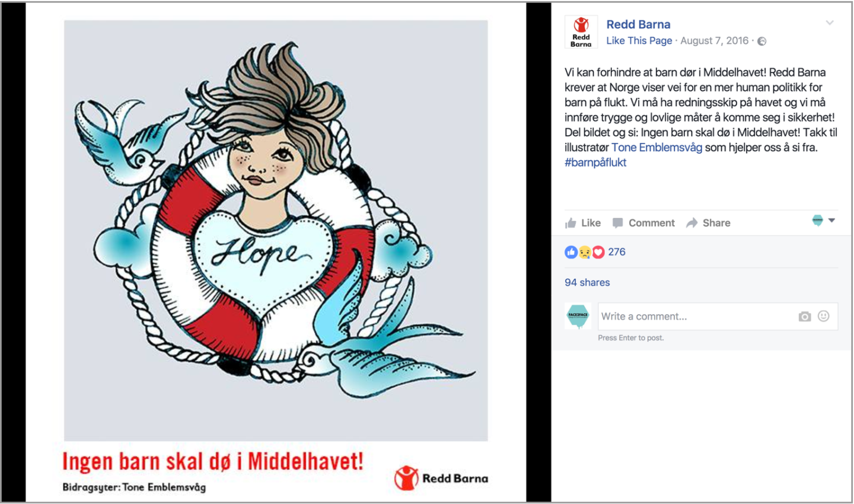Image resolution: width=854 pixels, height=504 pixels.
Task: Click Like This Page link
Action: coord(639,41)
